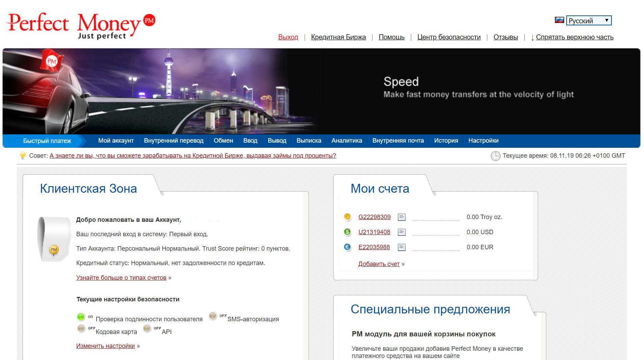Screen dimensions: 644x360
Task: Open the Русский language dropdown
Action: tap(589, 21)
